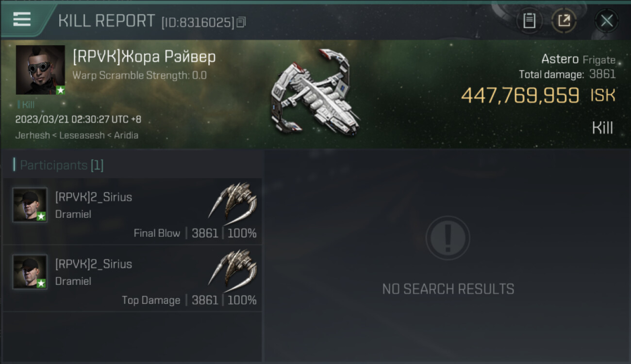The height and width of the screenshot is (364, 631).
Task: Click the Top Damage participant portrait
Action: (30, 272)
